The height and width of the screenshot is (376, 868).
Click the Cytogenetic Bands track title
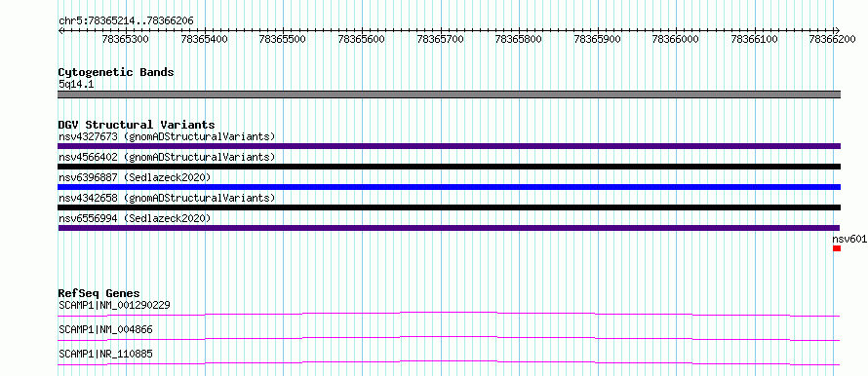click(116, 72)
